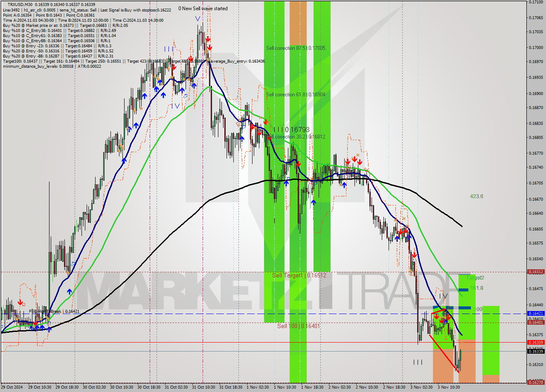
Task: Click the 0.16605 price scale value
Action: click(x=536, y=229)
